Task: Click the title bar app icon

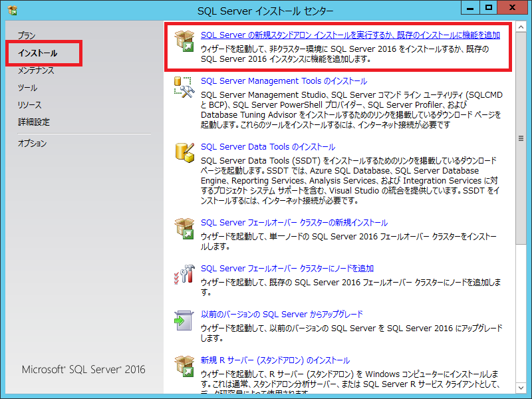Action: click(x=11, y=11)
